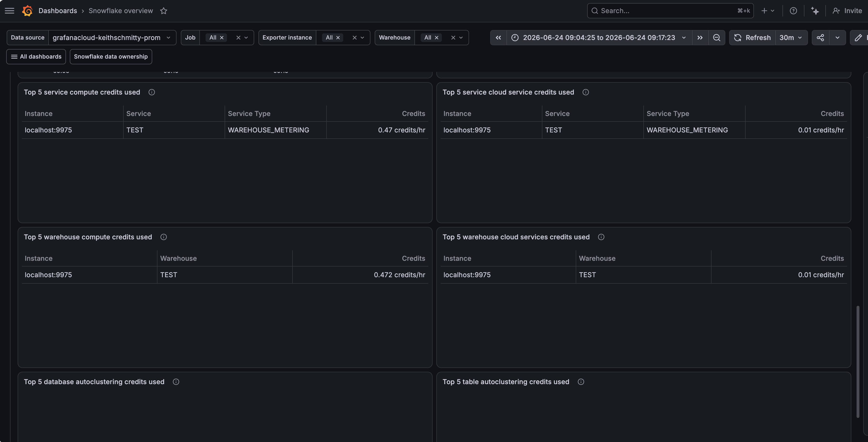Show info for warehouse cloud services credits panel
Screen dimensions: 868x442
click(601, 237)
